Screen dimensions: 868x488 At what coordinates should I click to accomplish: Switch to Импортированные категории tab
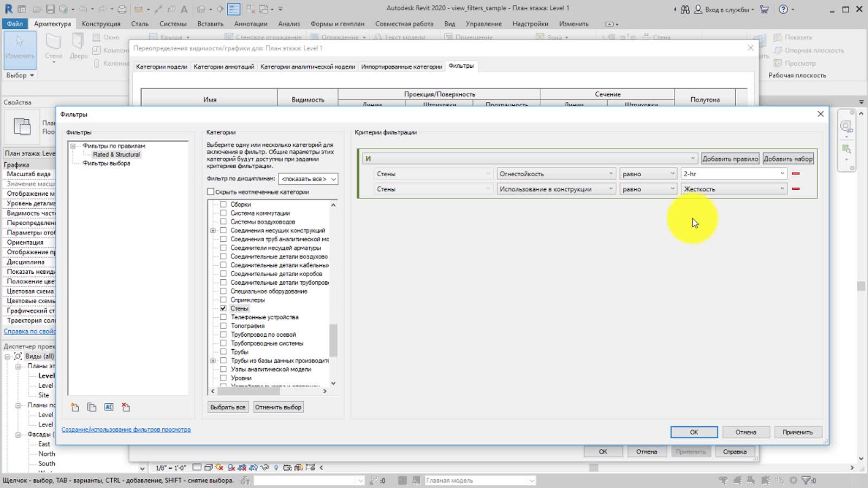tap(401, 67)
